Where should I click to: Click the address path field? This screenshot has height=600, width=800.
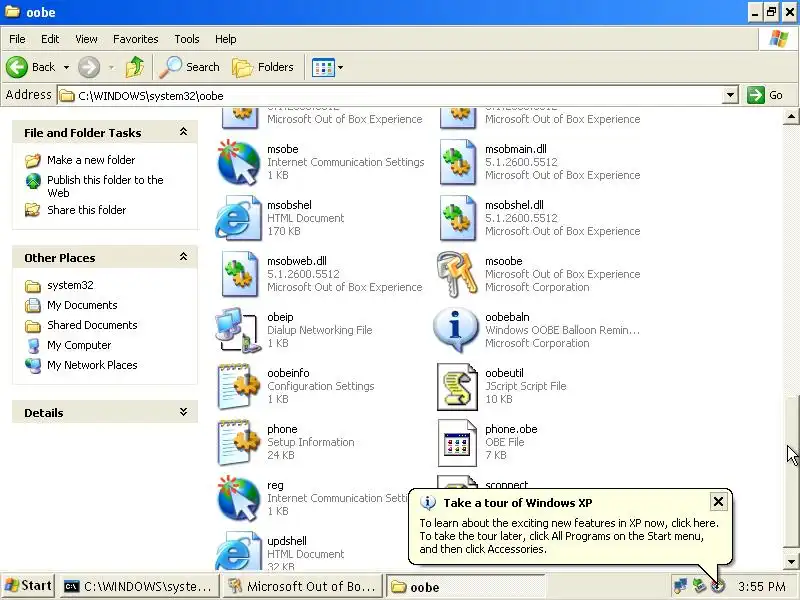tap(390, 95)
